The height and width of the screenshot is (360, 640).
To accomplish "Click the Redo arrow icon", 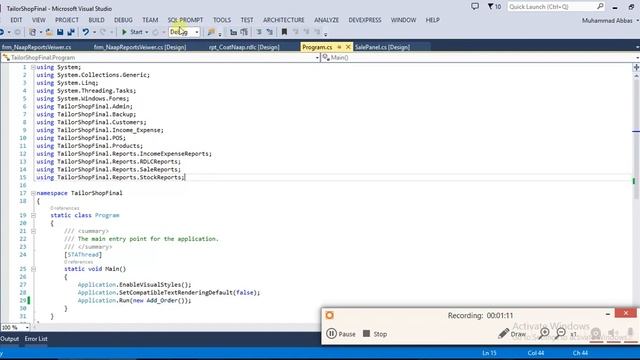I will pyautogui.click(x=102, y=32).
